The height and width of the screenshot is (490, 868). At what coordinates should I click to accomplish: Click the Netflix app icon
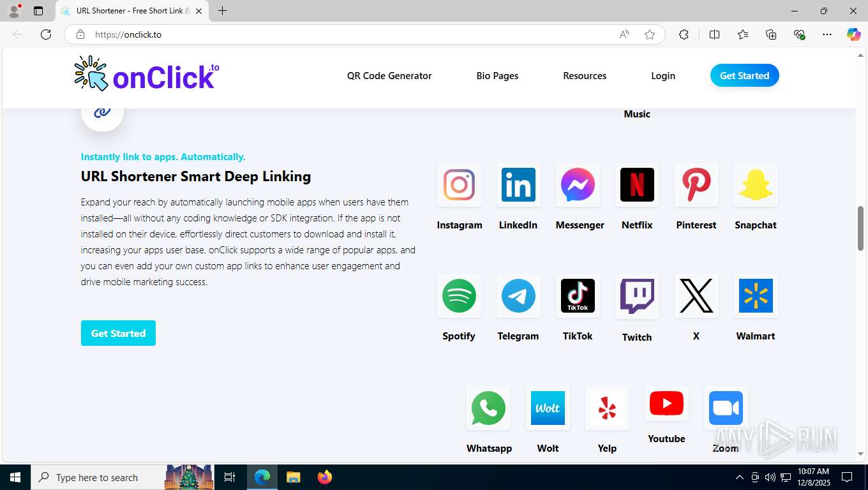[x=637, y=185]
